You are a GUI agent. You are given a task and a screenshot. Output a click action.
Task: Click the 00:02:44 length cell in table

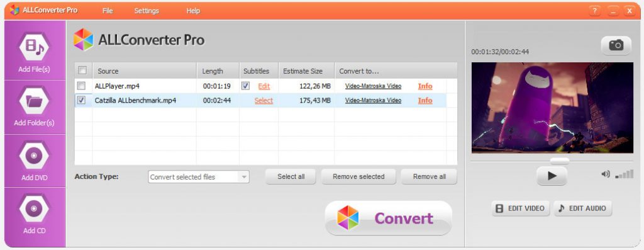pyautogui.click(x=216, y=100)
